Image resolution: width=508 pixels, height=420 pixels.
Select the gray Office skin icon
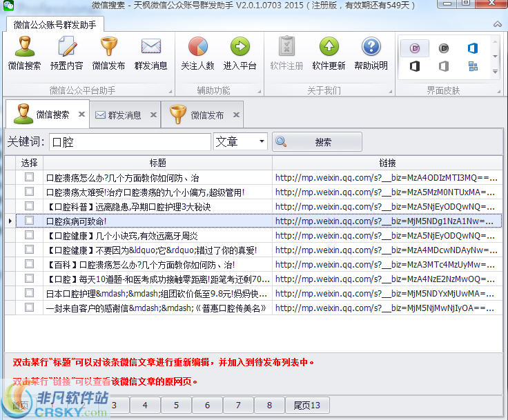[444, 66]
